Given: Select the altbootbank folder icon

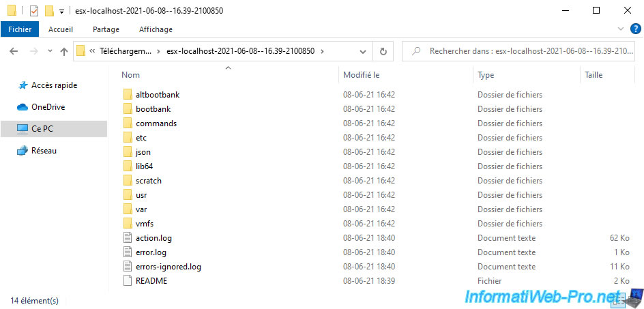Looking at the screenshot, I should click(128, 95).
